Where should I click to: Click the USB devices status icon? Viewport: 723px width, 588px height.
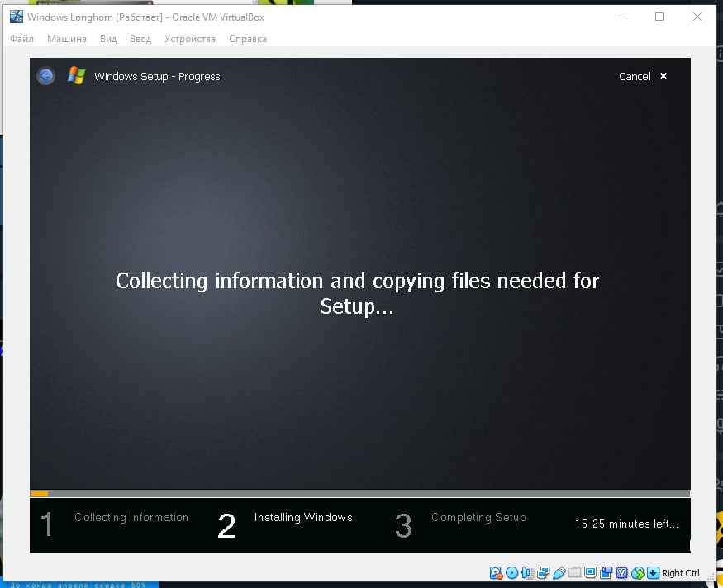pos(559,573)
